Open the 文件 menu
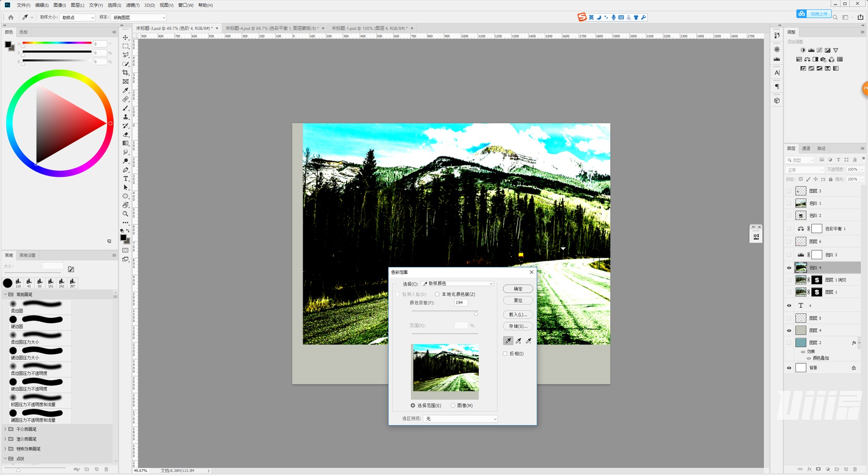The image size is (868, 475). coord(24,5)
